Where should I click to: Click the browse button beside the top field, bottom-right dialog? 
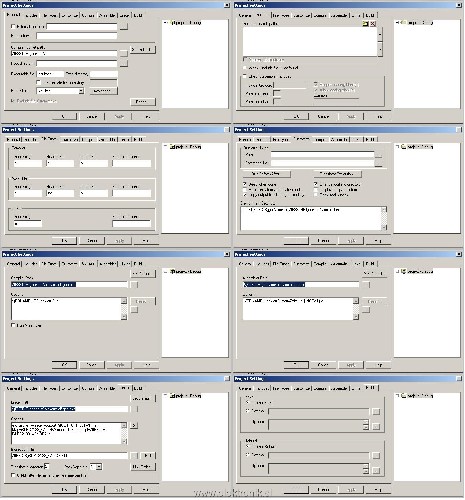(376, 412)
